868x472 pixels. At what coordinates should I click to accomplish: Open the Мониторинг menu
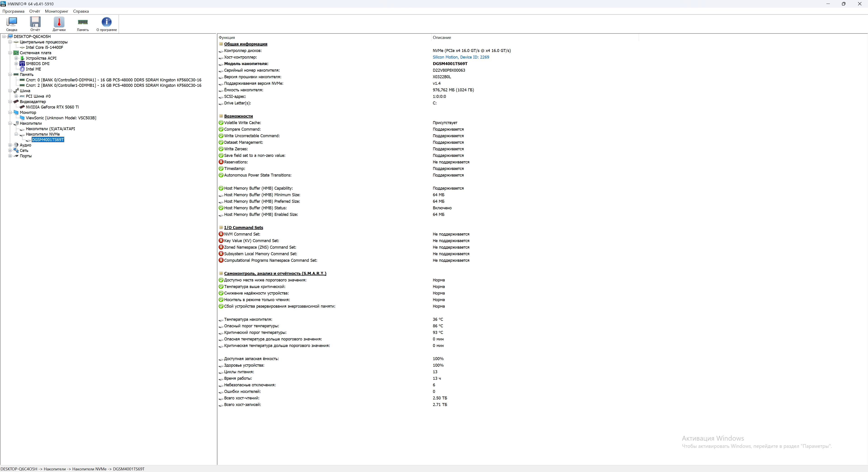(x=56, y=11)
